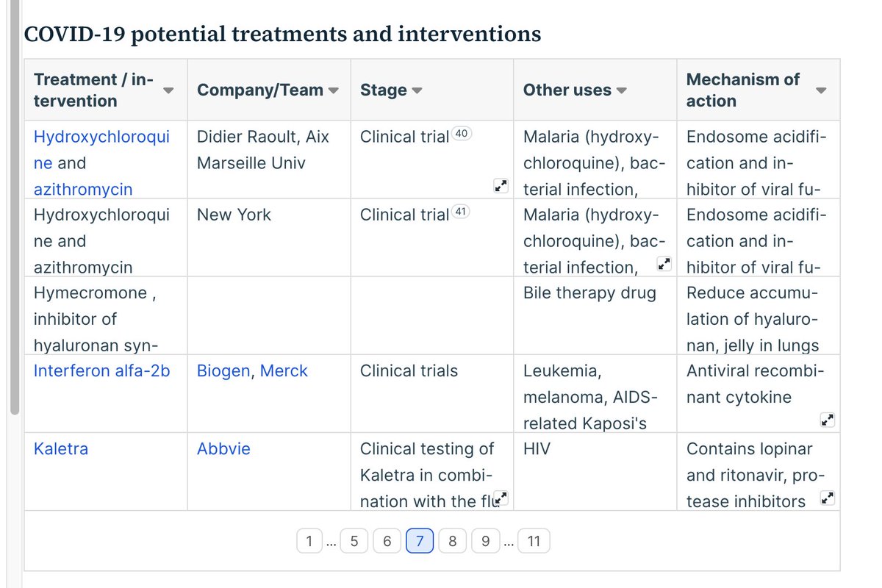Go to page 8 of the table
882x588 pixels.
(x=453, y=542)
